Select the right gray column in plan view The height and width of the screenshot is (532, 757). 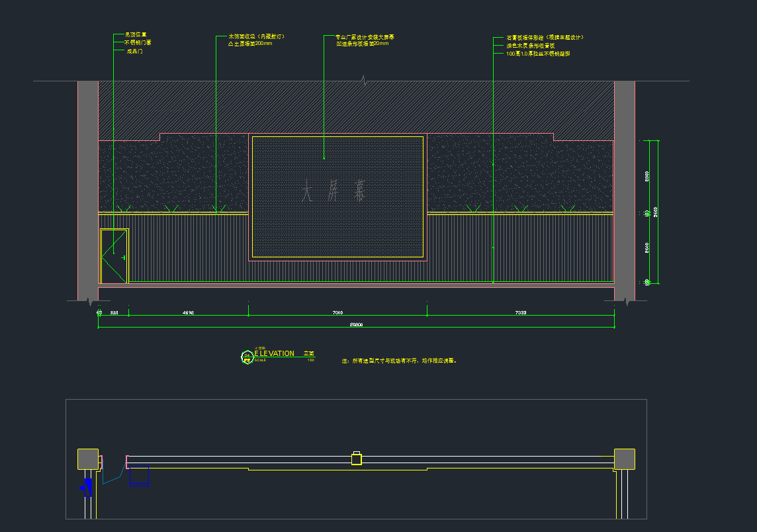[624, 459]
